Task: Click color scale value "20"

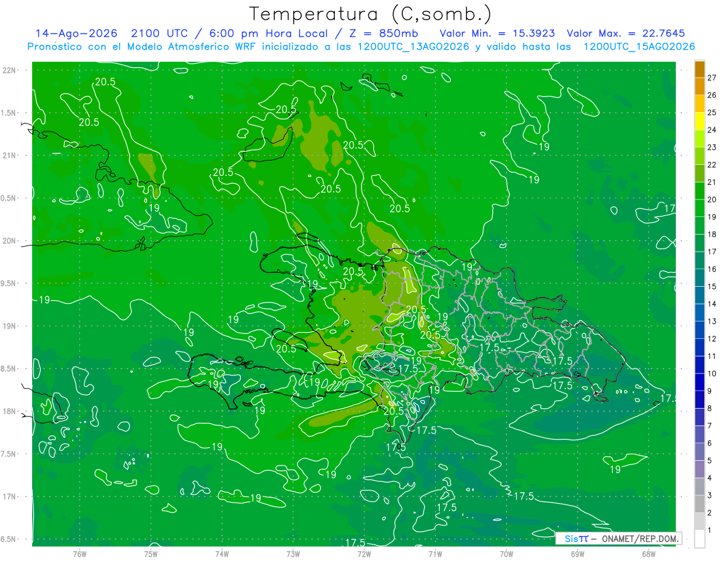Action: (x=712, y=199)
